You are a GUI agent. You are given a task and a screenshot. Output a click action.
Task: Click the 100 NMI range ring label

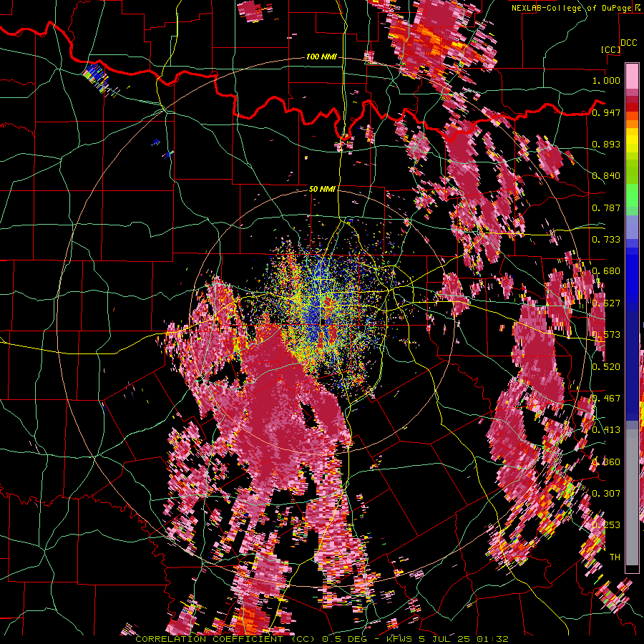coord(321,57)
